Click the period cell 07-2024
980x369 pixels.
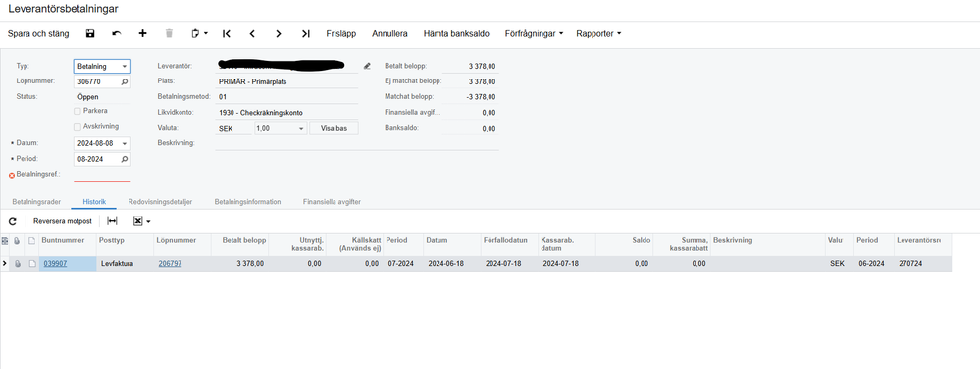(x=403, y=264)
